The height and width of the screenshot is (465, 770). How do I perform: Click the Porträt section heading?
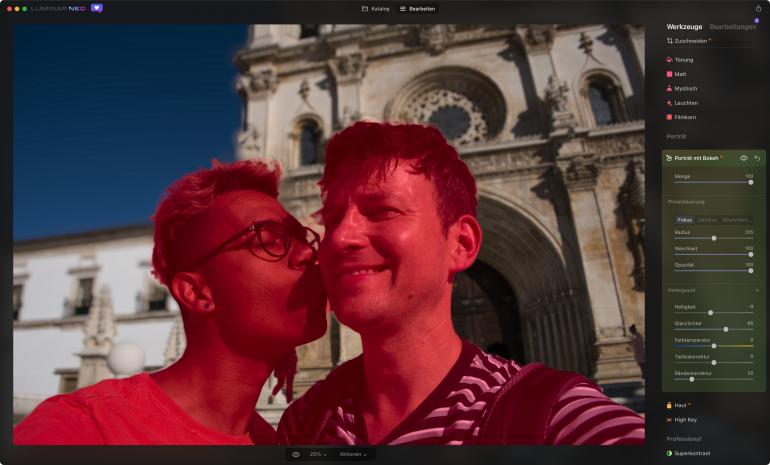click(x=676, y=137)
